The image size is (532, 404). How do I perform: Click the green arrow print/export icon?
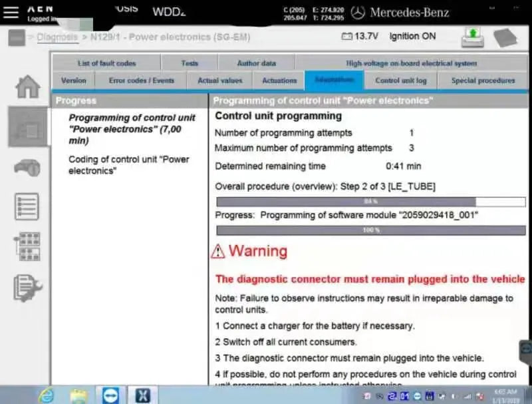click(473, 37)
